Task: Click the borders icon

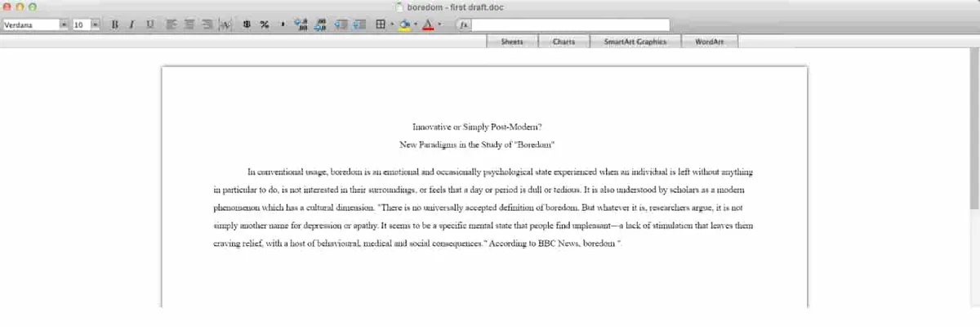Action: pos(380,25)
